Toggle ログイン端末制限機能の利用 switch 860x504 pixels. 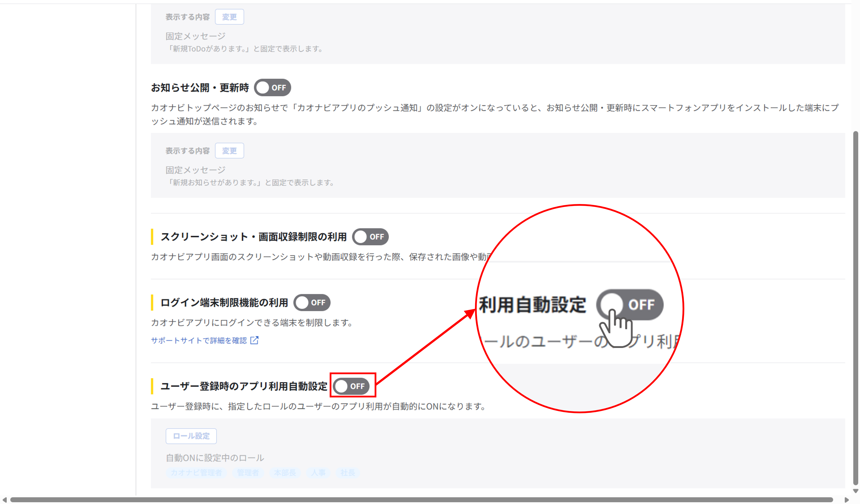312,303
